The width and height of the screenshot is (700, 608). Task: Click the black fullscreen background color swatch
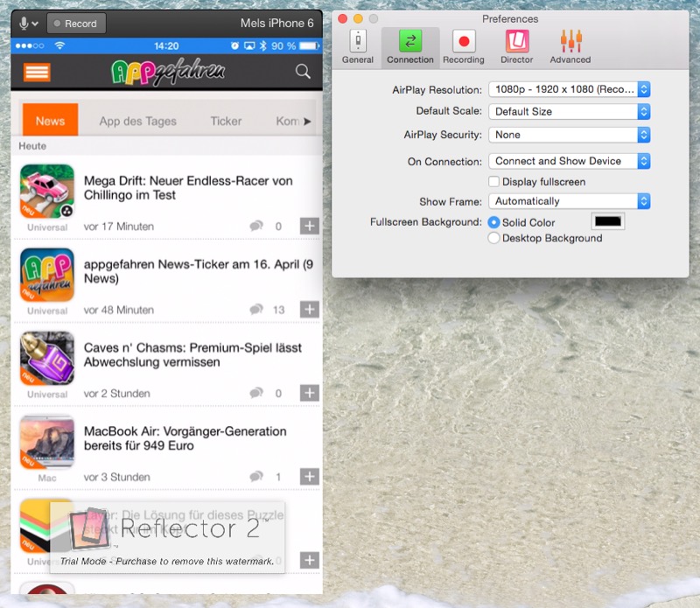point(608,222)
